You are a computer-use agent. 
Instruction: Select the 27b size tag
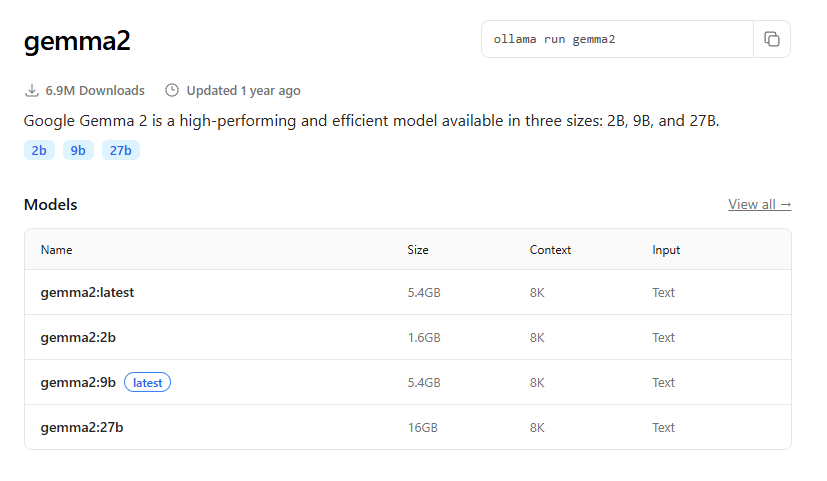[120, 151]
